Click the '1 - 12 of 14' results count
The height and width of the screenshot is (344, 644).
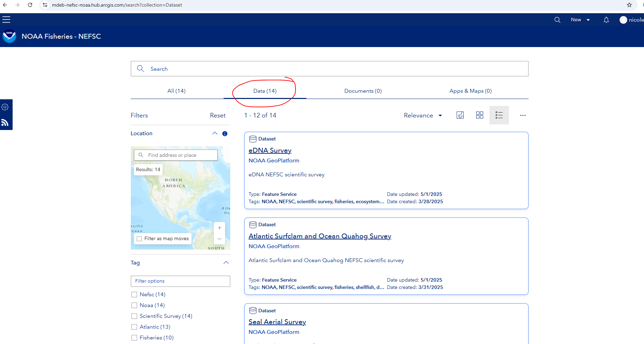point(260,115)
